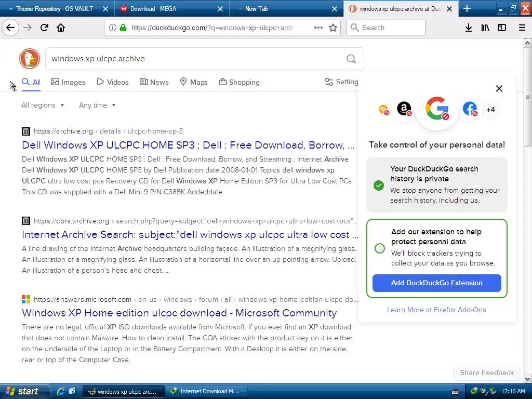Click the scrollbar up arrow

coord(528,43)
